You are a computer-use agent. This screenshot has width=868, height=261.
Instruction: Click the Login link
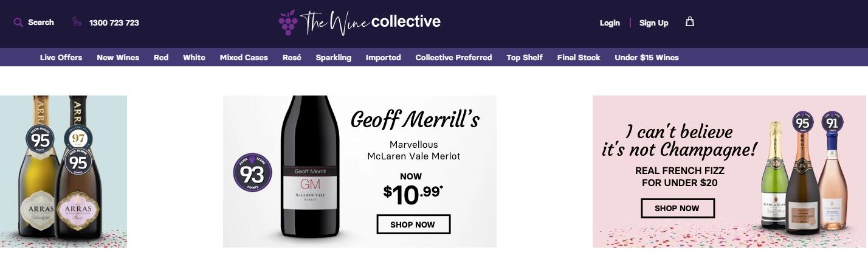coord(610,23)
